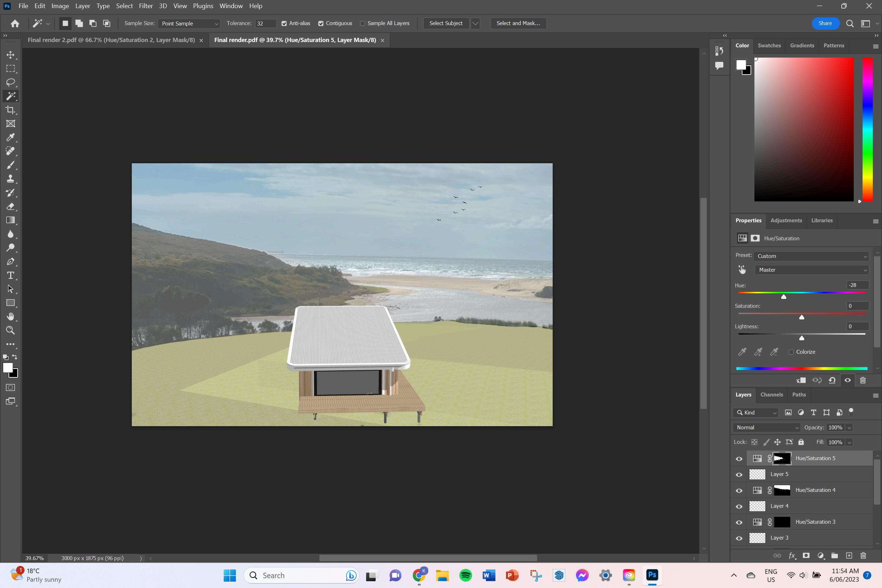Open the layer blend mode dropdown
Screen dimensions: 882x588
pyautogui.click(x=767, y=428)
